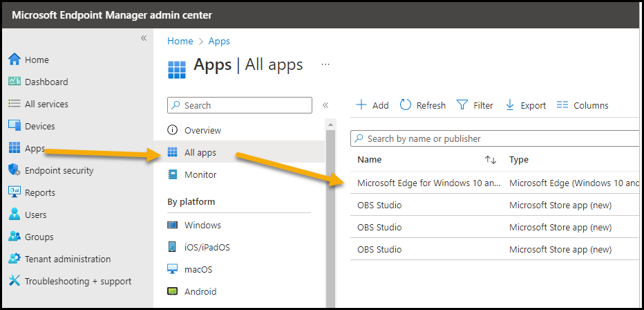Click the All apps grid icon in submenu
This screenshot has width=644, height=310.
[x=173, y=152]
